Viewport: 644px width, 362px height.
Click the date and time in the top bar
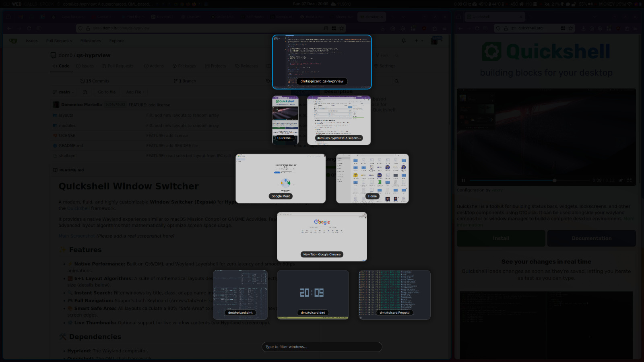310,4
